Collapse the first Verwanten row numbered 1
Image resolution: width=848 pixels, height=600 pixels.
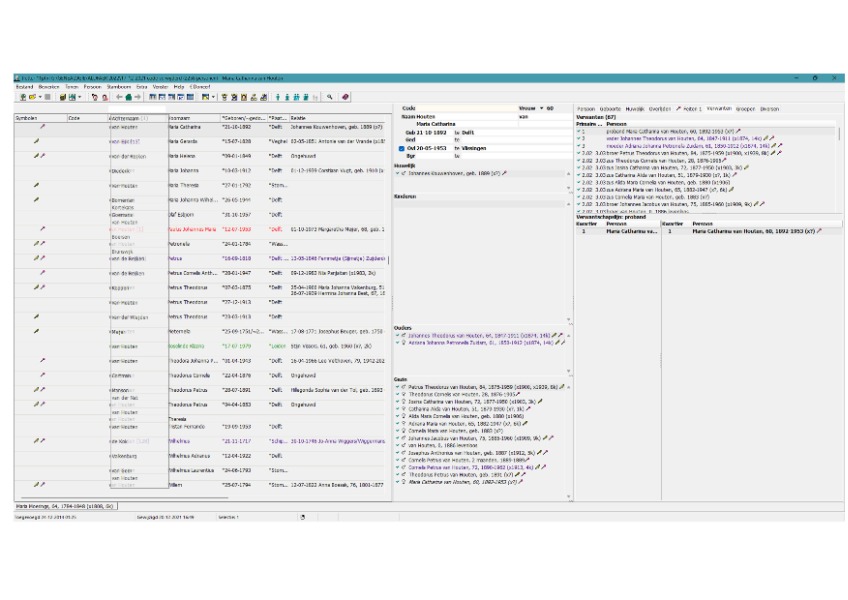(579, 131)
